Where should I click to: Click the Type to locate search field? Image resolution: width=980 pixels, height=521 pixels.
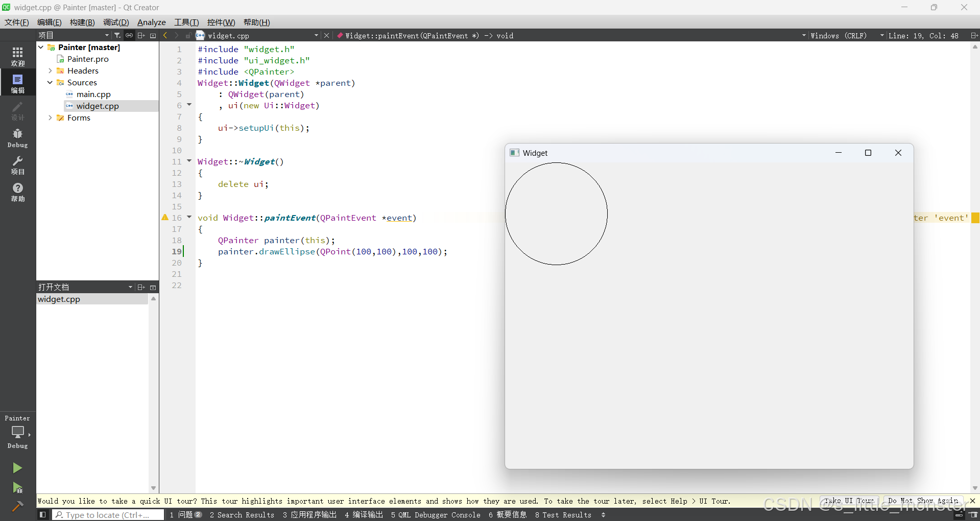pyautogui.click(x=108, y=515)
